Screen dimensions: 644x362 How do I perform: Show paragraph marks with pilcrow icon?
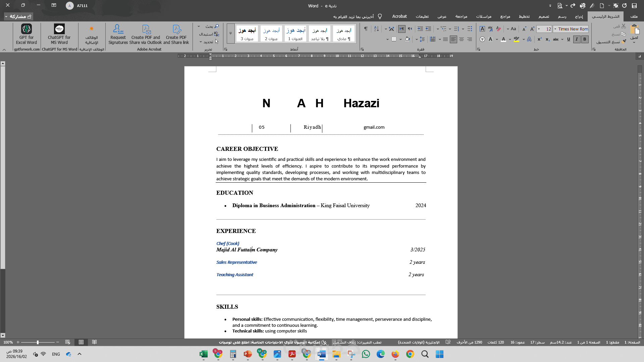366,29
